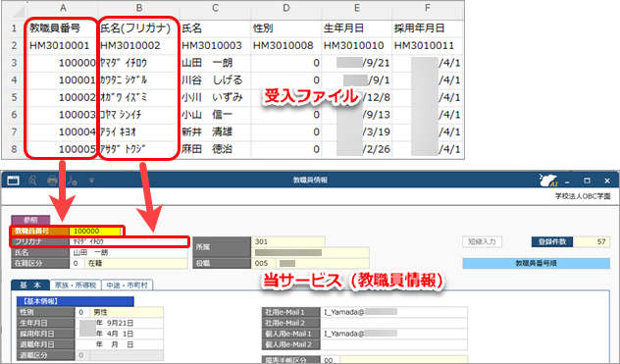620x364 pixels.
Task: Click the 在籍区分 code field showing 0
Action: pos(77,263)
